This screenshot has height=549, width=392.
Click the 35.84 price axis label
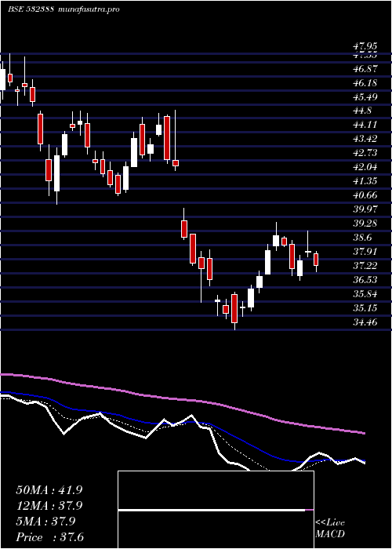coord(365,294)
